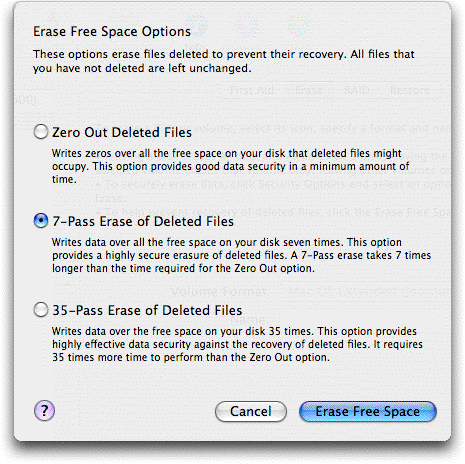
Task: Click the "Zero Out Deleted Files" label text
Action: (x=122, y=132)
